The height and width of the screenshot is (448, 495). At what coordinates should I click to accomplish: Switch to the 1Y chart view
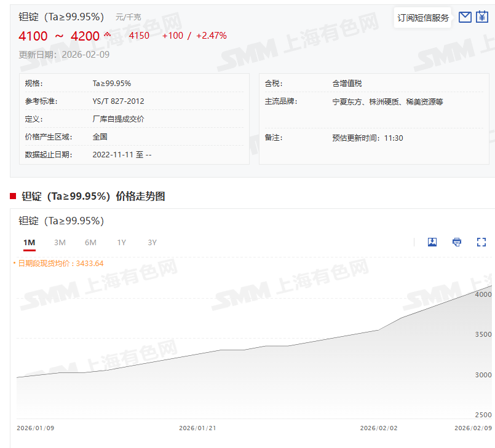(122, 243)
